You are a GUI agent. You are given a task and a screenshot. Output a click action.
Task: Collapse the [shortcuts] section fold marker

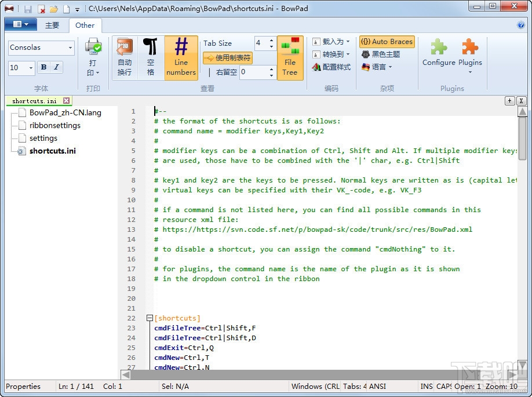tap(150, 318)
